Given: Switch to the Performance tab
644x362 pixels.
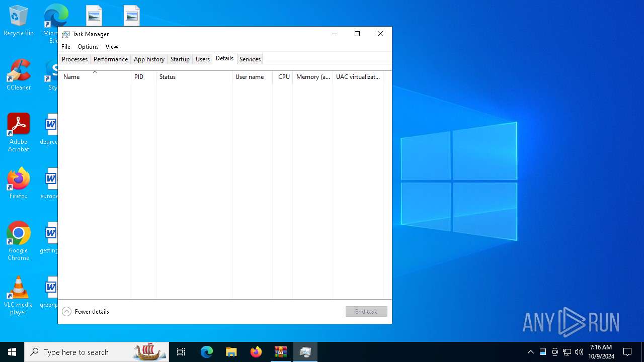Looking at the screenshot, I should [111, 59].
